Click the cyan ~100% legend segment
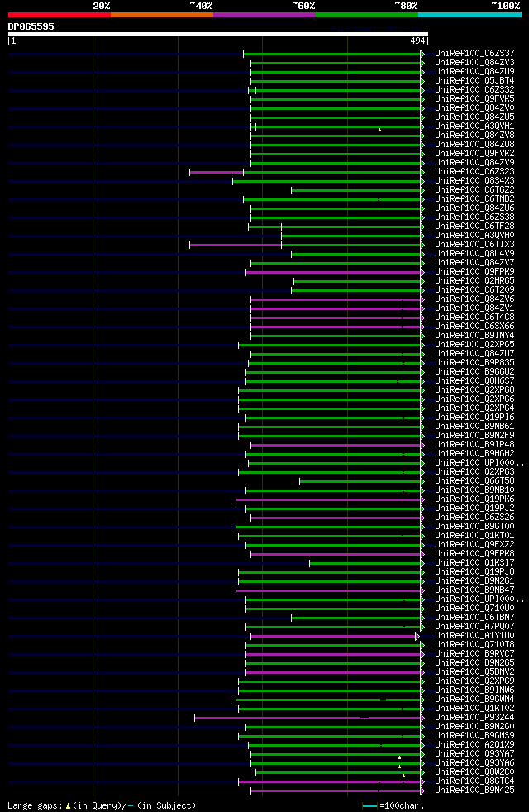This screenshot has width=529, height=812. pyautogui.click(x=469, y=15)
